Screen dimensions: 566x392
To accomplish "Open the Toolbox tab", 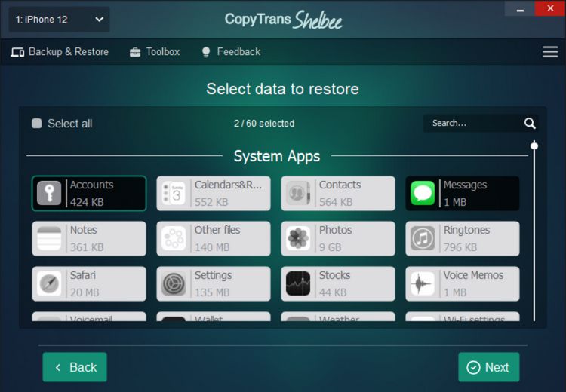I will pos(155,52).
